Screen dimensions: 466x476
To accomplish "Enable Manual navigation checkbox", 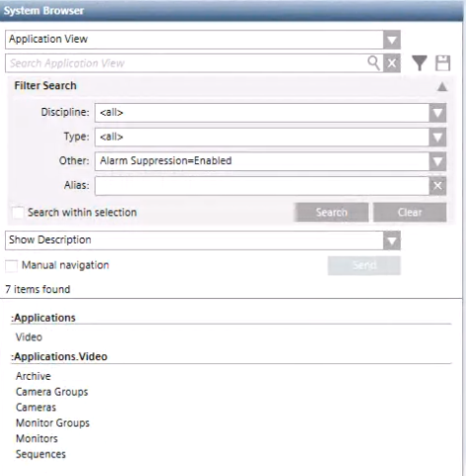I will 11,265.
